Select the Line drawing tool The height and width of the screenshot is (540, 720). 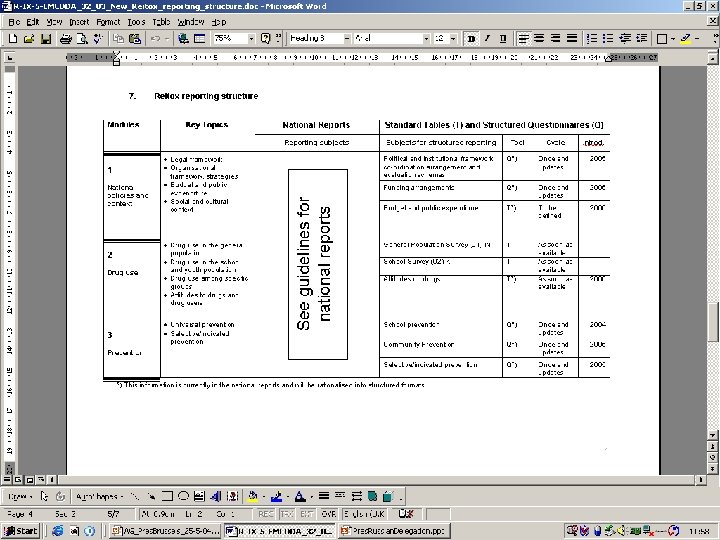135,496
